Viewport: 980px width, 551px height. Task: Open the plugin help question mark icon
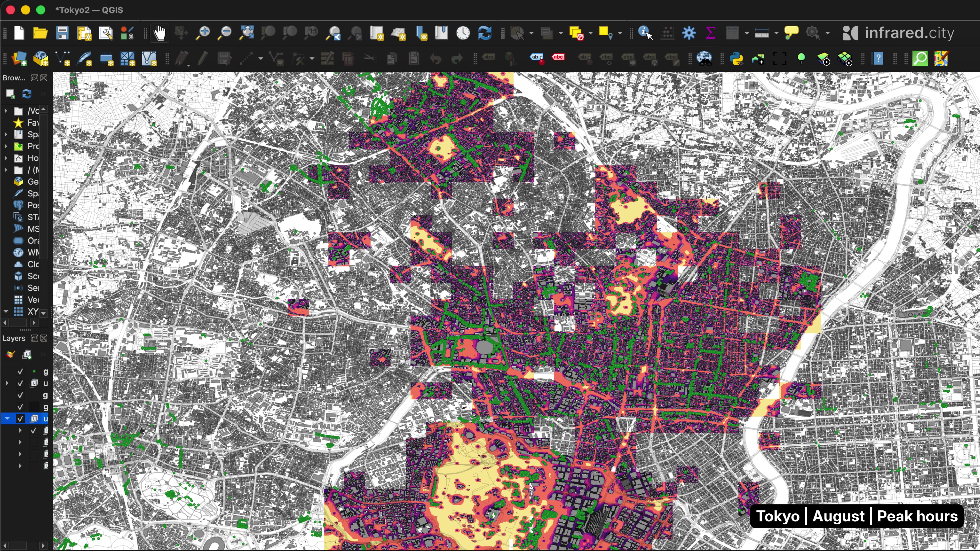pyautogui.click(x=878, y=59)
